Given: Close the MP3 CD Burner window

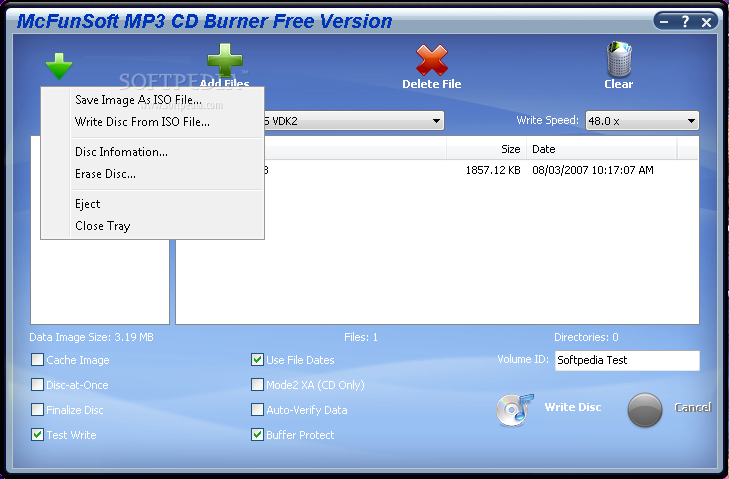Looking at the screenshot, I should point(706,21).
